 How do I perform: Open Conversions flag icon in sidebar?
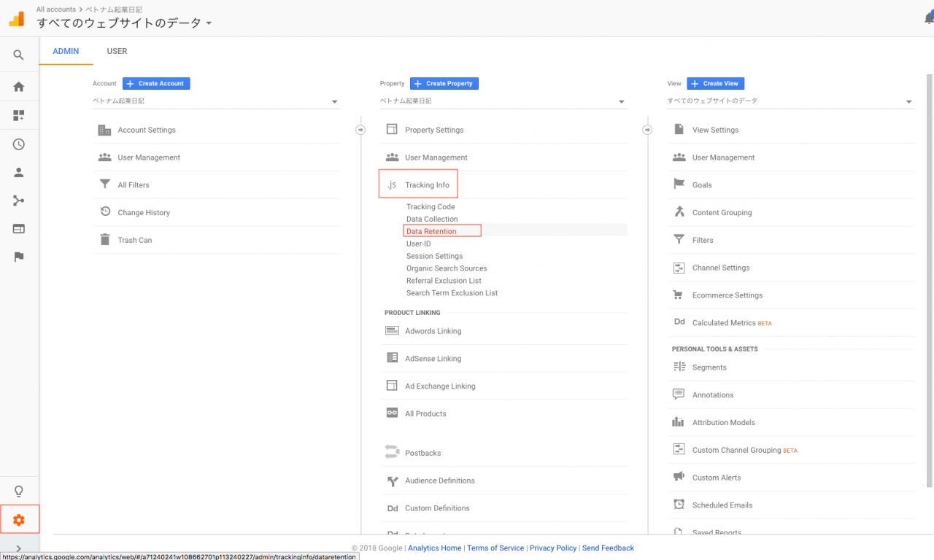pos(19,257)
